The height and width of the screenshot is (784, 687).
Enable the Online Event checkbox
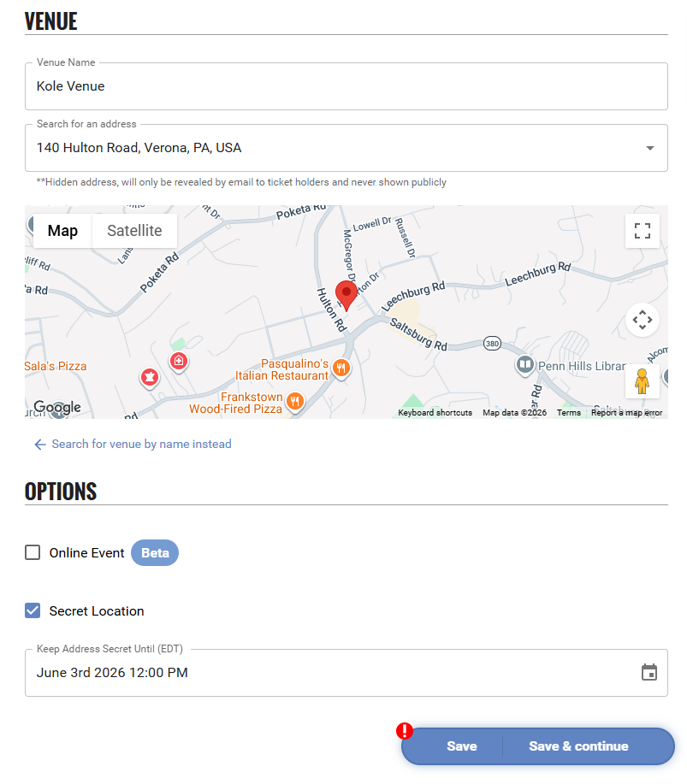click(x=33, y=552)
